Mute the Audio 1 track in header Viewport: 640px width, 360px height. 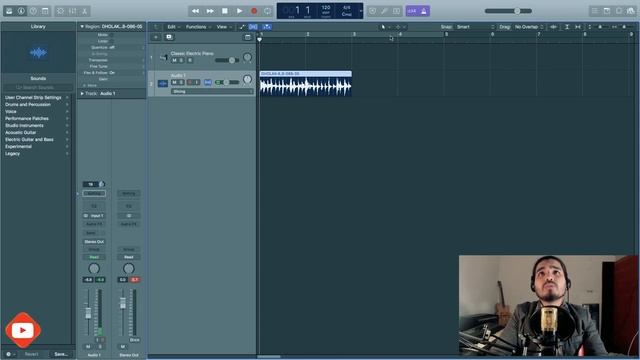click(x=174, y=82)
